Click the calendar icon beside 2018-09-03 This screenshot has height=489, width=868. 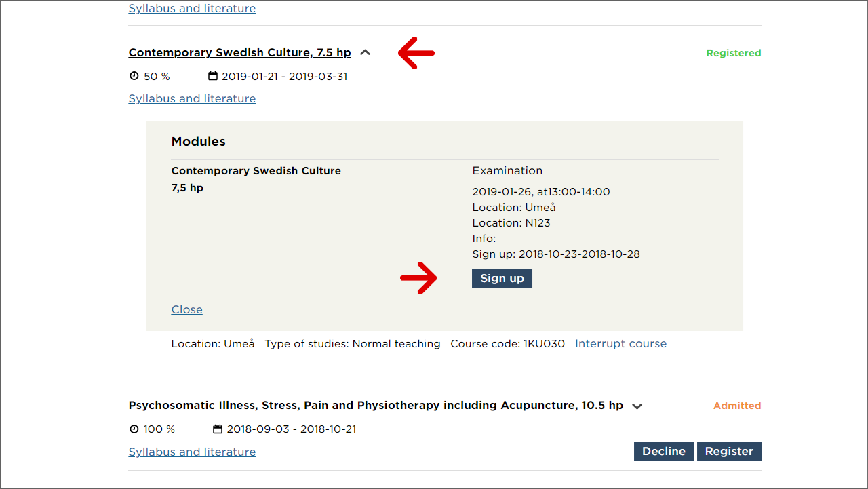point(218,429)
